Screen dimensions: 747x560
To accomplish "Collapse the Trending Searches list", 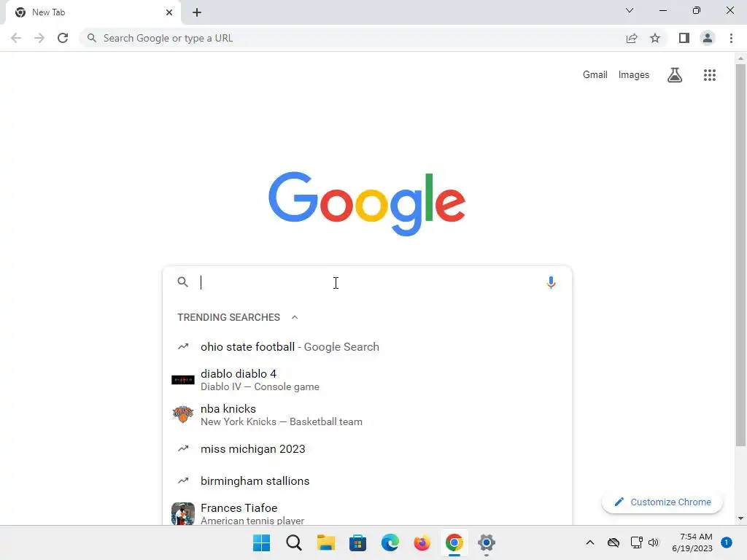I will click(295, 317).
